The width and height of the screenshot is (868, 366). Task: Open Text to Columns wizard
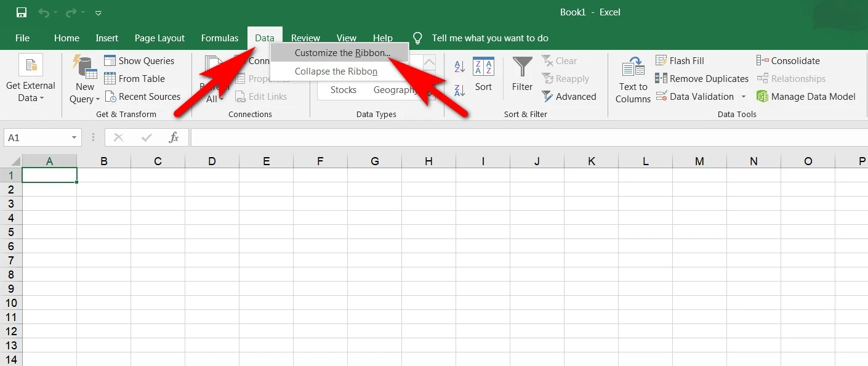(633, 81)
